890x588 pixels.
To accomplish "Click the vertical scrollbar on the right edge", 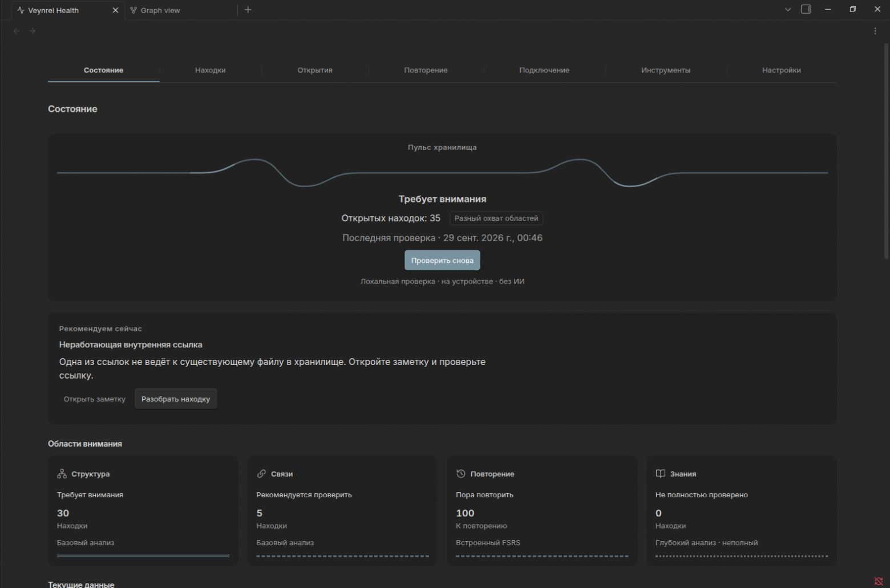I will (886, 151).
